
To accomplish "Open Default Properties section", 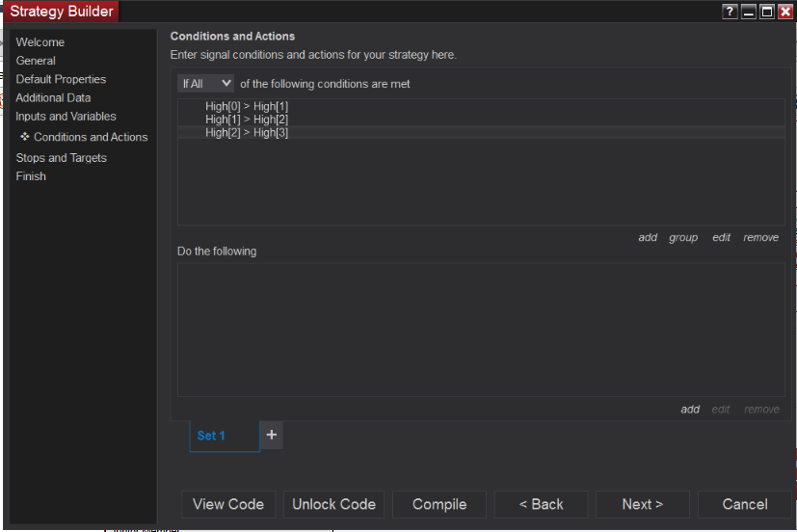I will (x=61, y=79).
